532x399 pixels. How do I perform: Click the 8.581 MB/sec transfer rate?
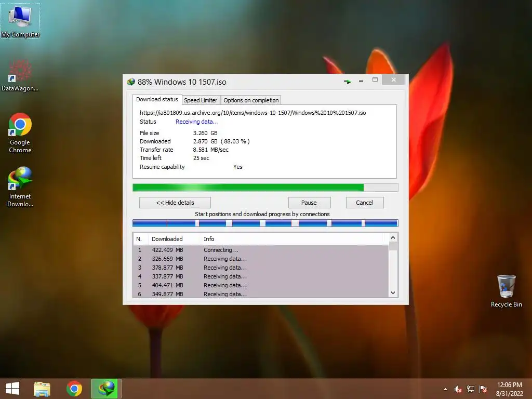coord(211,150)
